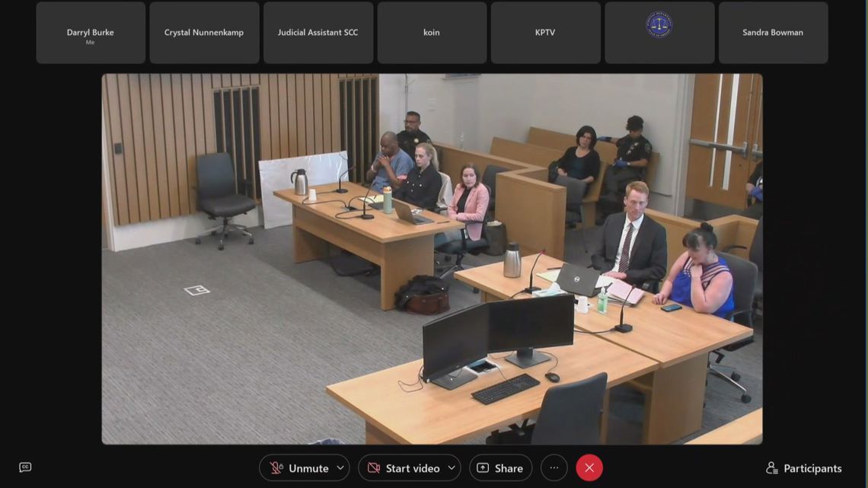Open video options chevron next to Start video
The height and width of the screenshot is (488, 868).
coord(451,467)
